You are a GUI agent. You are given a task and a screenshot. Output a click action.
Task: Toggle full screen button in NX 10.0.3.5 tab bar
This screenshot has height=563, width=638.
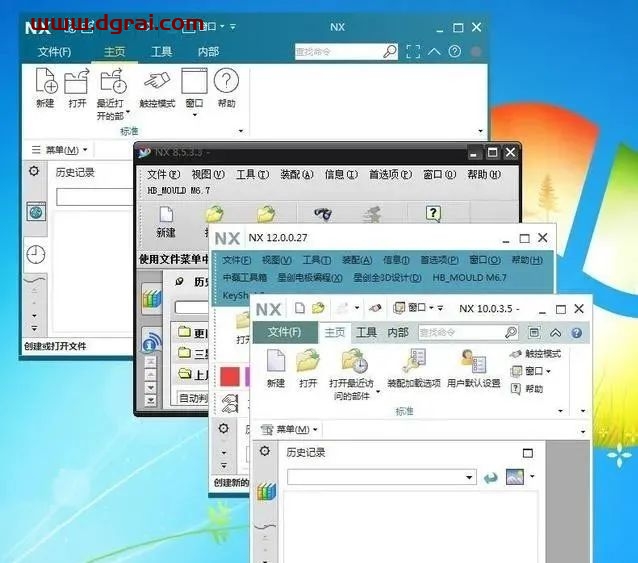(534, 333)
